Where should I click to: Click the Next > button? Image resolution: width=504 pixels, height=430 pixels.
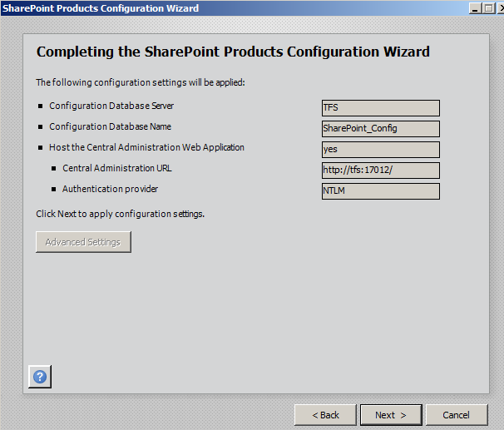(x=391, y=415)
